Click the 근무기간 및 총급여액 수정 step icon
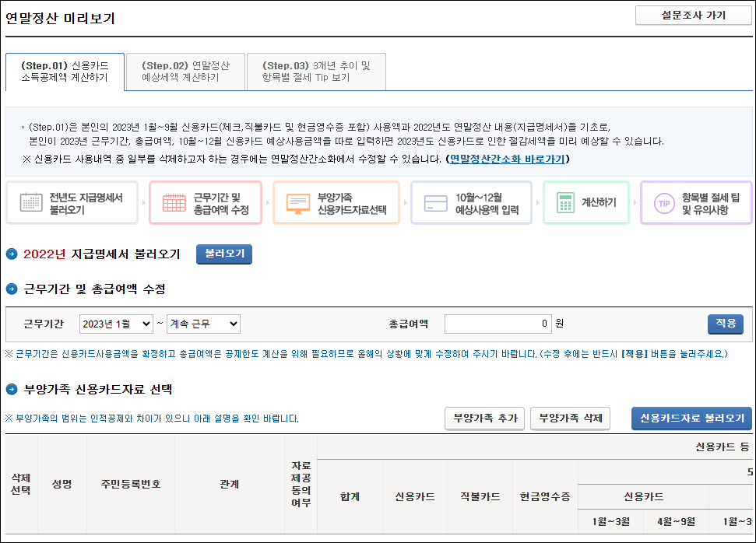This screenshot has height=543, width=756. (176, 201)
